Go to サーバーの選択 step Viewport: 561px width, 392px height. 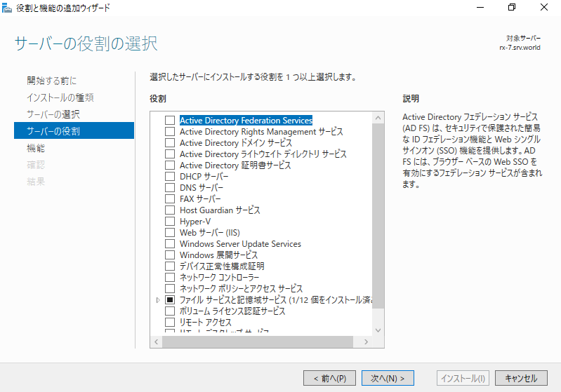pyautogui.click(x=53, y=114)
